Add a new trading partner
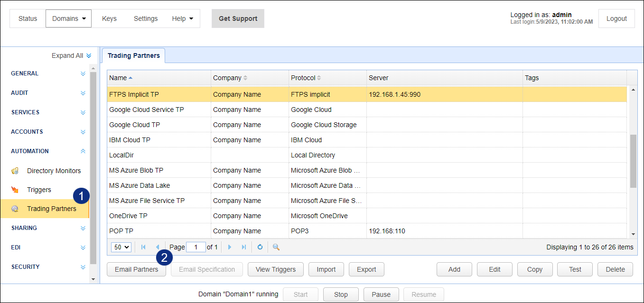The height and width of the screenshot is (303, 644). pyautogui.click(x=454, y=269)
